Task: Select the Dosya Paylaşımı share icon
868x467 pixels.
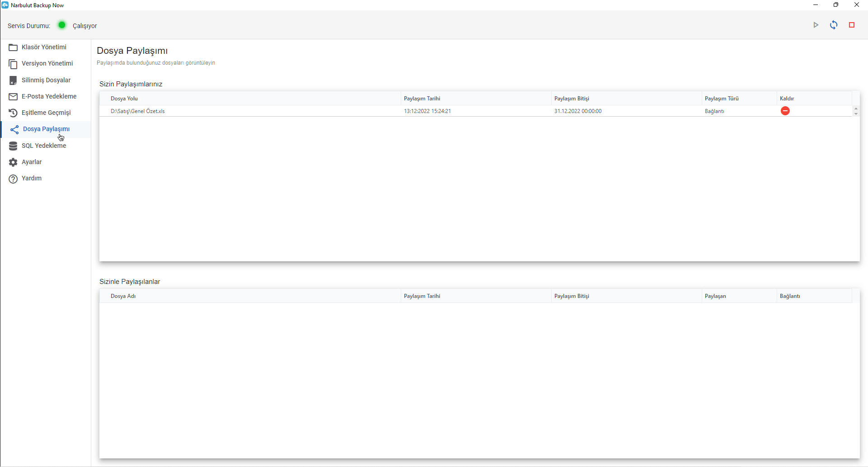Action: tap(14, 130)
